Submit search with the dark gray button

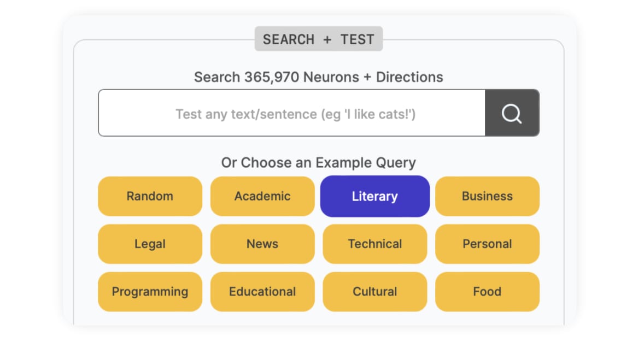(x=512, y=113)
